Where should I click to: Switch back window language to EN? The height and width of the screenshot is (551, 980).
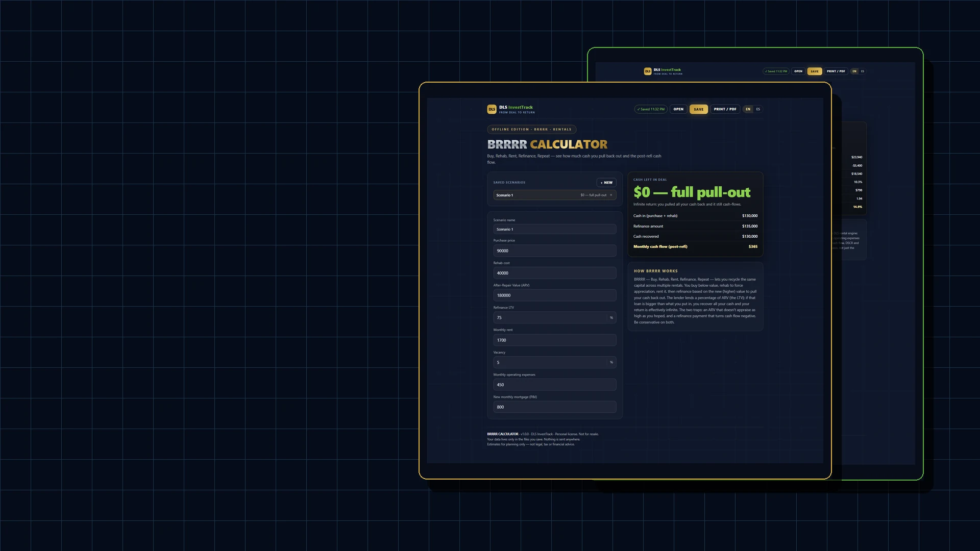(854, 71)
